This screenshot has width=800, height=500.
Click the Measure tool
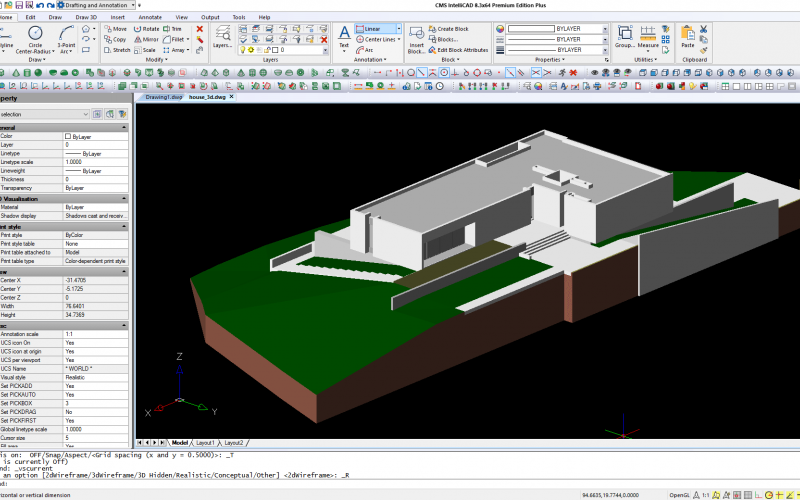point(648,38)
